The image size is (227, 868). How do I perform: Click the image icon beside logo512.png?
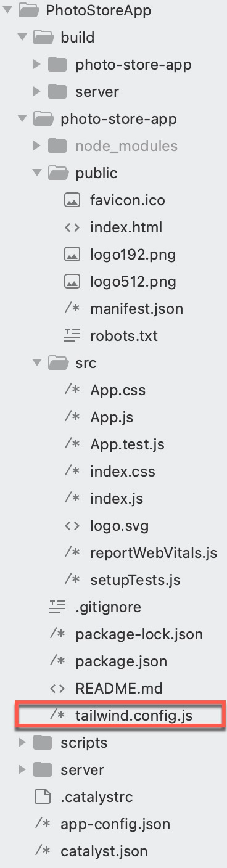pyautogui.click(x=72, y=282)
